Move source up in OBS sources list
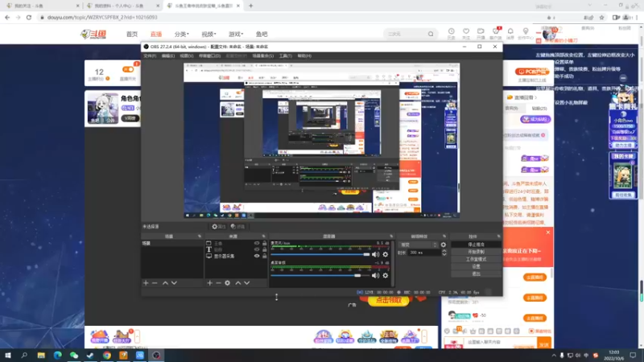Image resolution: width=644 pixels, height=362 pixels. 237,283
